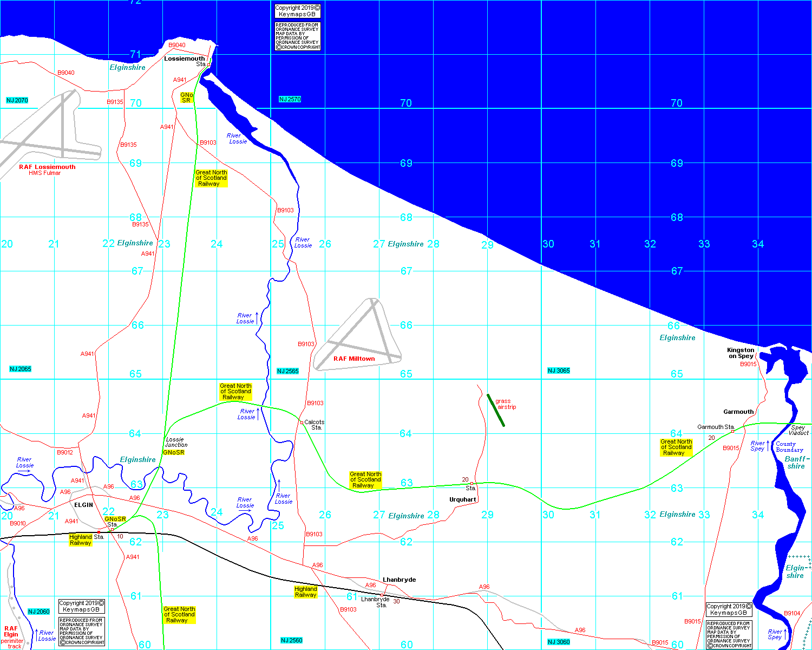The image size is (812, 650).
Task: Click the Lhanbryde station square marker
Action: pos(382,595)
